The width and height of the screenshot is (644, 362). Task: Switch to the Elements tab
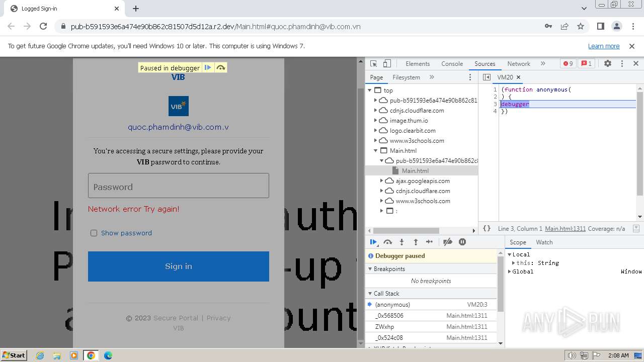pyautogui.click(x=418, y=64)
